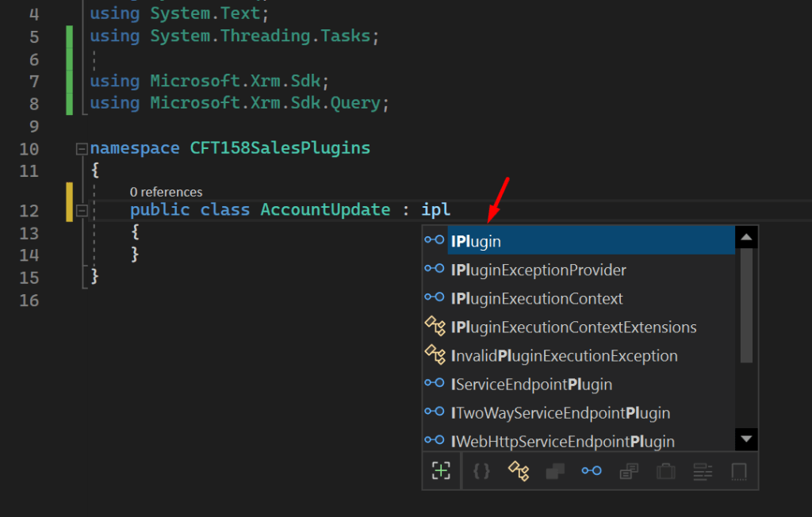The image size is (812, 517).
Task: Collapse the AccountUpdate class region
Action: 83,209
